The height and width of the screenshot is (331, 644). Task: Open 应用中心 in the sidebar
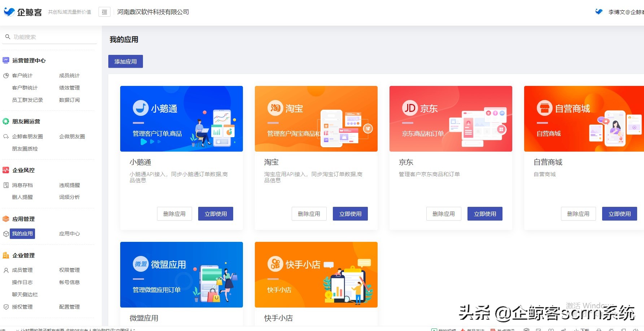(69, 234)
